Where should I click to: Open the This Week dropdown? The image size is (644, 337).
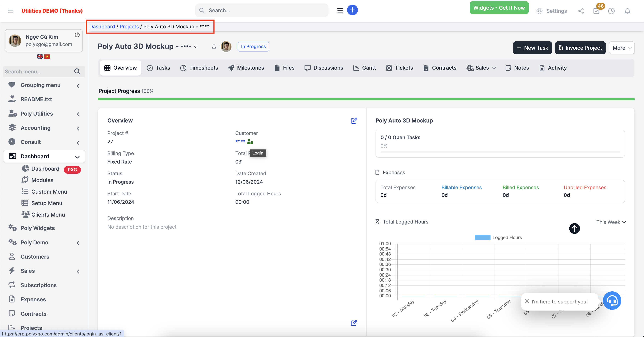611,222
